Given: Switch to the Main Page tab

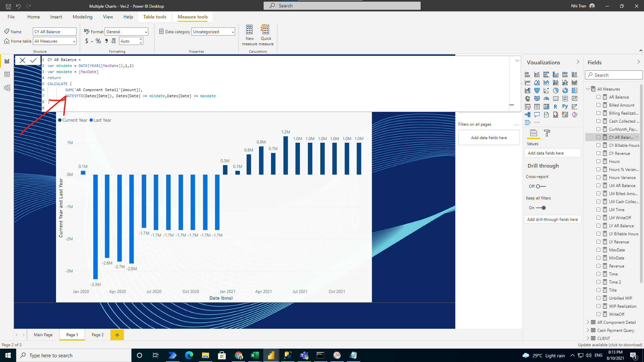Looking at the screenshot, I should click(43, 335).
